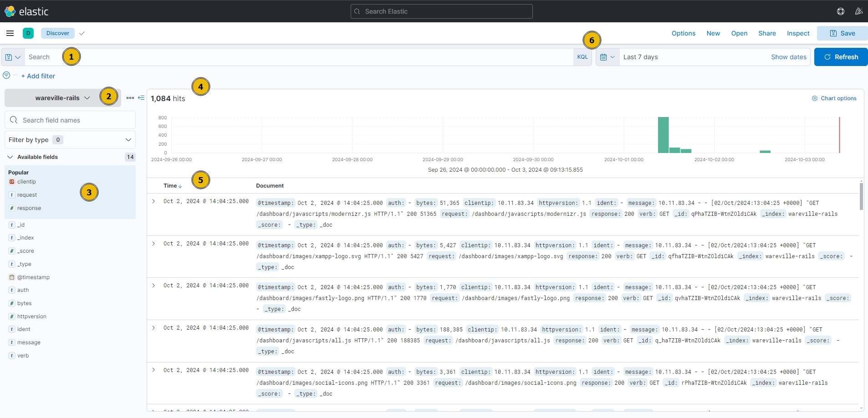Click the Chart options gear

815,98
